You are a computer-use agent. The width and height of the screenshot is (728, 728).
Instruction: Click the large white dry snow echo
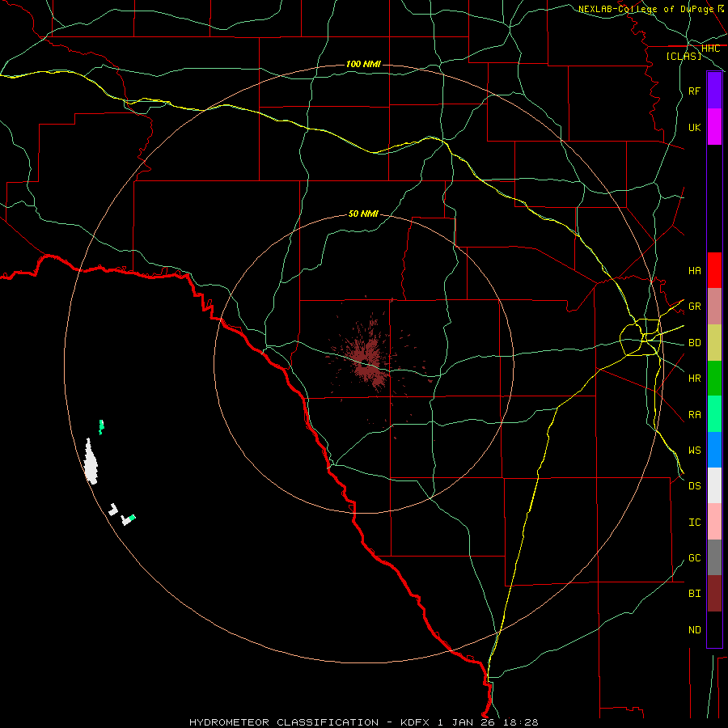coord(91,463)
